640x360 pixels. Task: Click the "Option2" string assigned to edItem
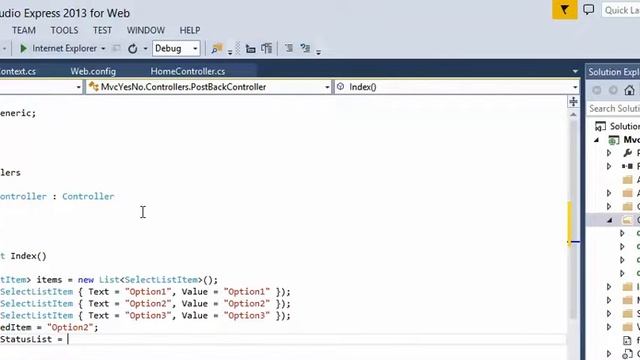point(70,327)
